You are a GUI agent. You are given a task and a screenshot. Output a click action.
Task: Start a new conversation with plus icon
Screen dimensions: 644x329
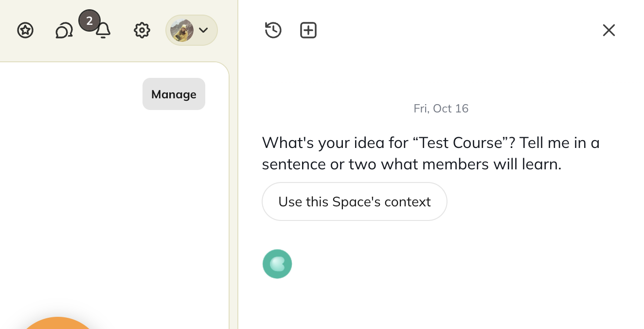[308, 30]
